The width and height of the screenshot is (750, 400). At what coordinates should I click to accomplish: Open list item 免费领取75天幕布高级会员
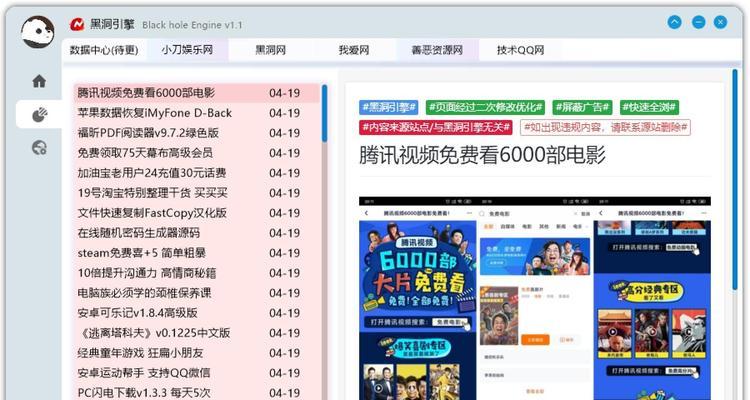click(197, 153)
